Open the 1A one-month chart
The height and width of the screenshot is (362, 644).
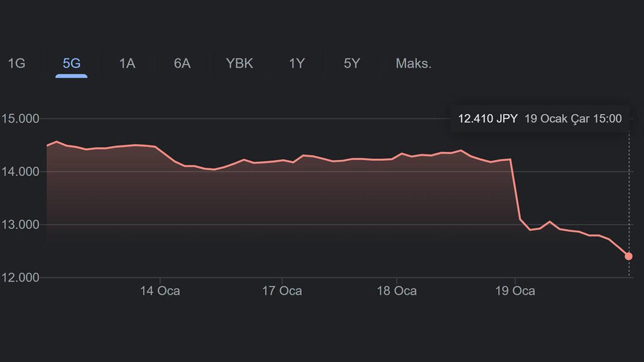(127, 63)
